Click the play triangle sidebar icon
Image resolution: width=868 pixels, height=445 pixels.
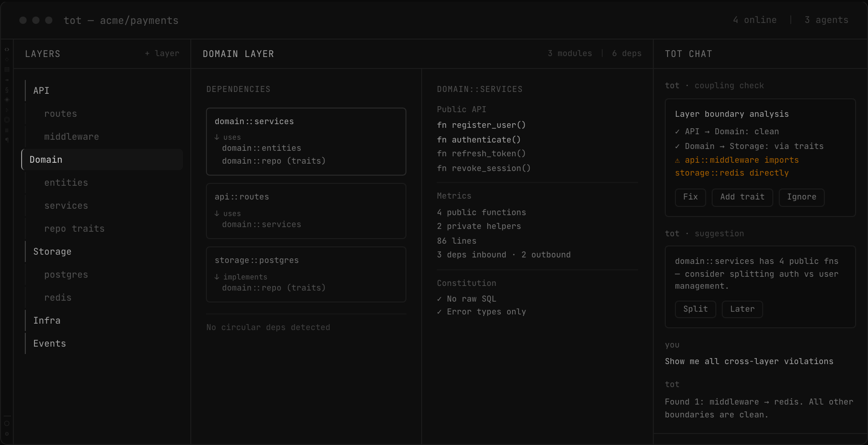coord(7,110)
